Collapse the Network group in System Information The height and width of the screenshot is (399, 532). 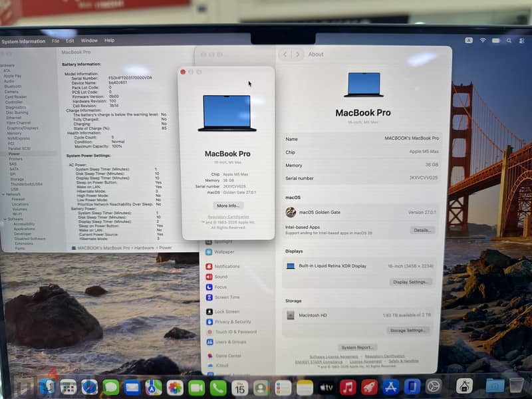click(x=3, y=194)
